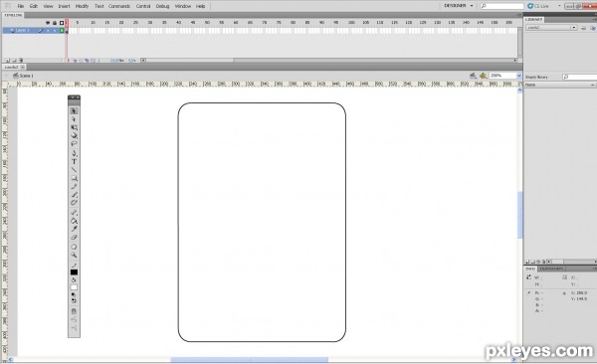The width and height of the screenshot is (597, 364).
Task: Open the Window menu
Action: 183,6
